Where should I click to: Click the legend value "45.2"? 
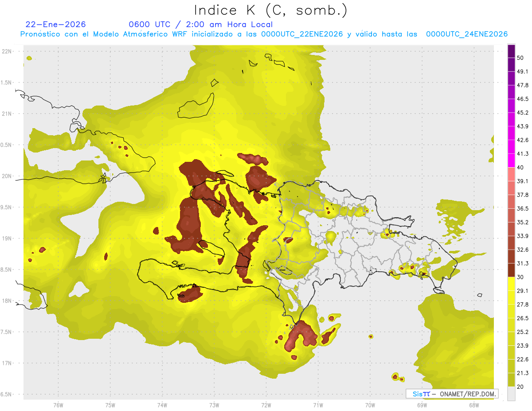click(x=523, y=113)
